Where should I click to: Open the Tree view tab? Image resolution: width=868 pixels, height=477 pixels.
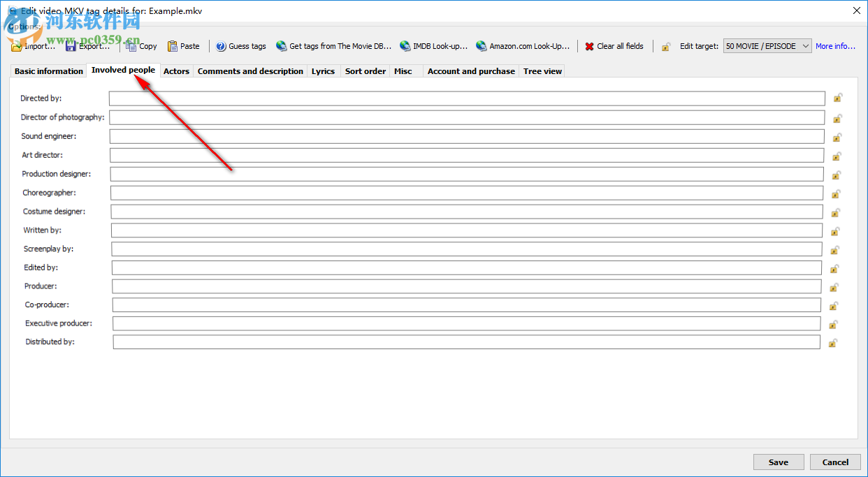tap(542, 71)
